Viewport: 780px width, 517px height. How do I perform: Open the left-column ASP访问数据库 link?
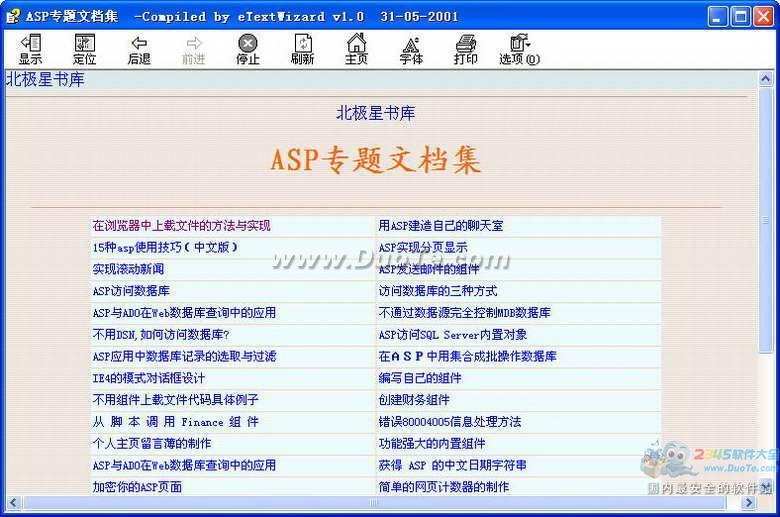click(x=131, y=291)
